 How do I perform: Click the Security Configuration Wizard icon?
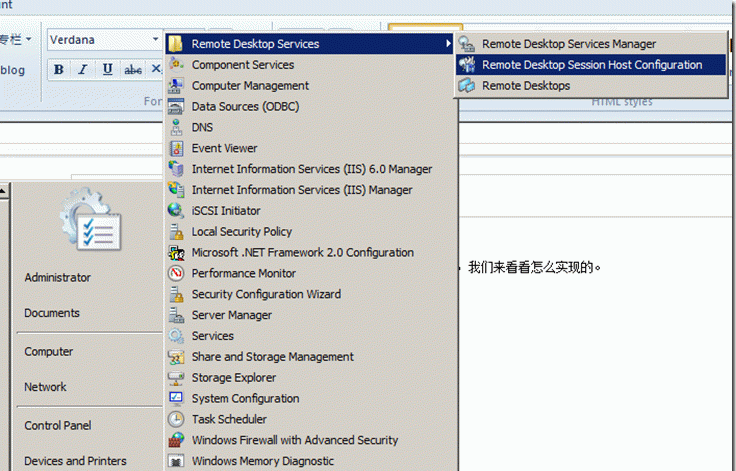(x=176, y=294)
